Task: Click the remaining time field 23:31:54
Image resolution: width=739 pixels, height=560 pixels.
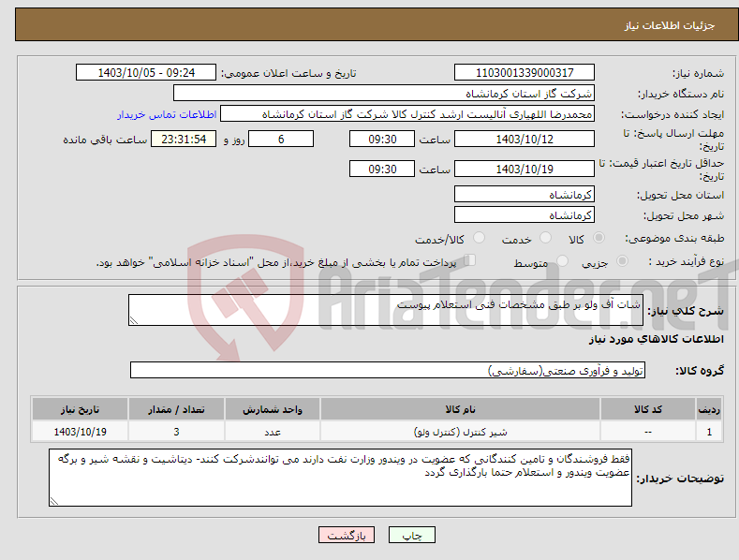Action: pos(184,139)
